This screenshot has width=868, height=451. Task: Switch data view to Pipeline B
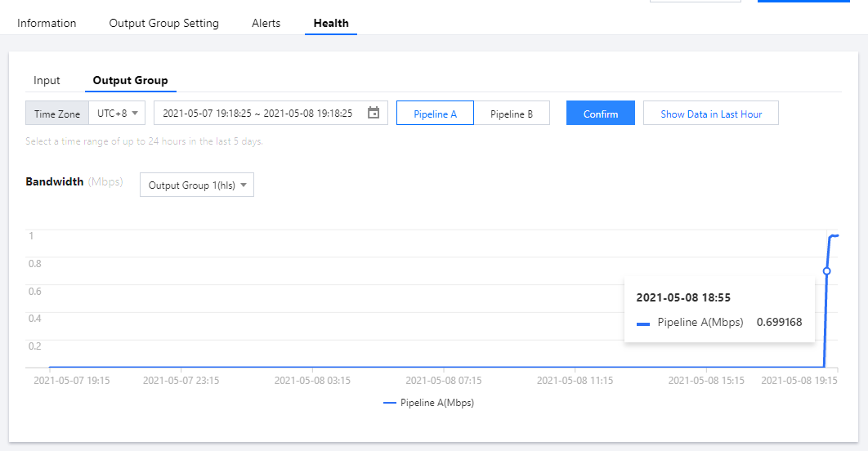click(x=512, y=114)
